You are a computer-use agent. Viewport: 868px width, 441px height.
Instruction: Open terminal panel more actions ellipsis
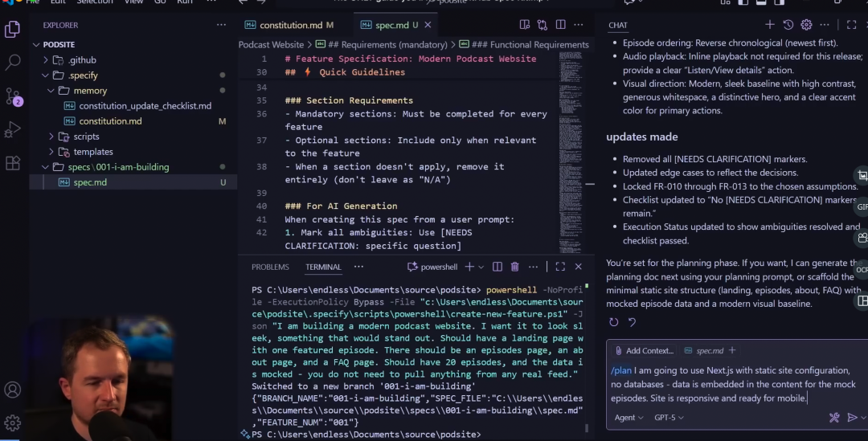(x=533, y=267)
